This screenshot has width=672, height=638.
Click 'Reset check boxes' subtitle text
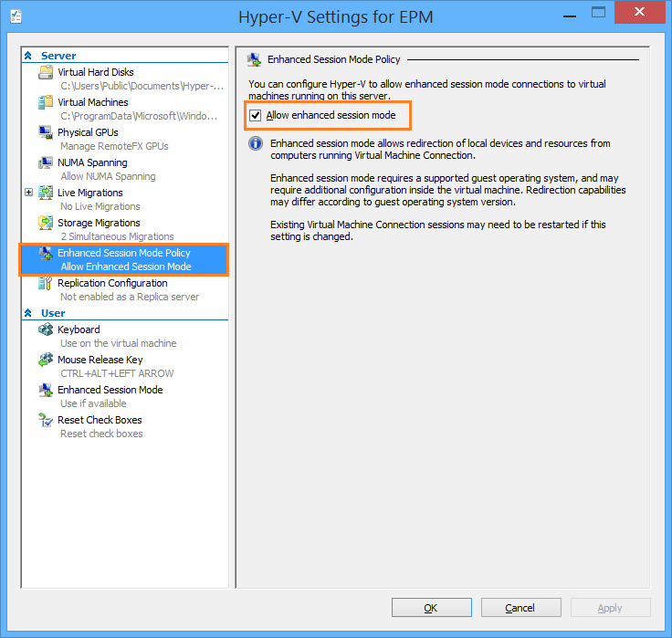coord(101,434)
